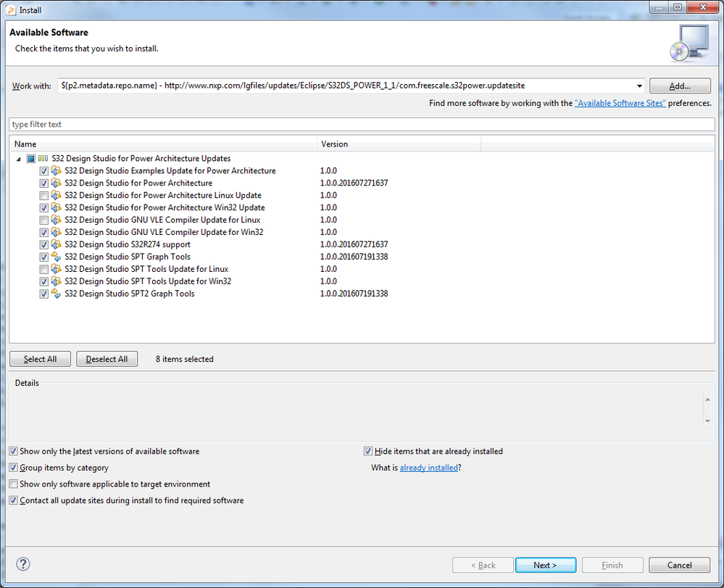724x588 pixels.
Task: Click feature icon of Power Architecture Linux Update
Action: (x=56, y=195)
